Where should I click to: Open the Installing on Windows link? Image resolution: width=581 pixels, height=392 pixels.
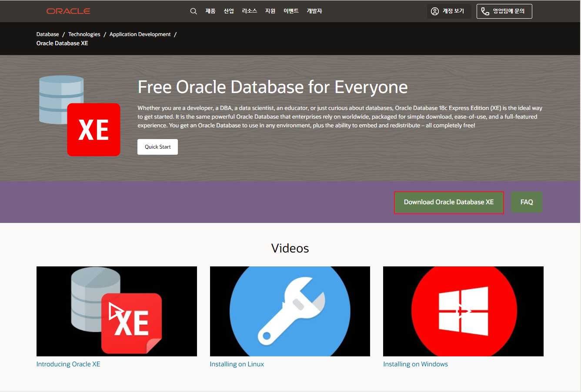(416, 364)
